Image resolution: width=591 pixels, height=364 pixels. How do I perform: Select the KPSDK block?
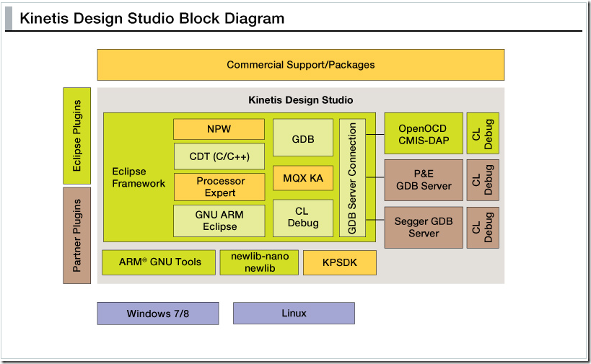(x=339, y=262)
